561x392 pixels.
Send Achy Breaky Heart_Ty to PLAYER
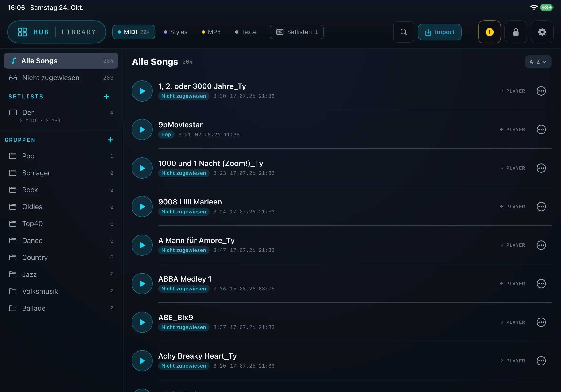click(512, 361)
